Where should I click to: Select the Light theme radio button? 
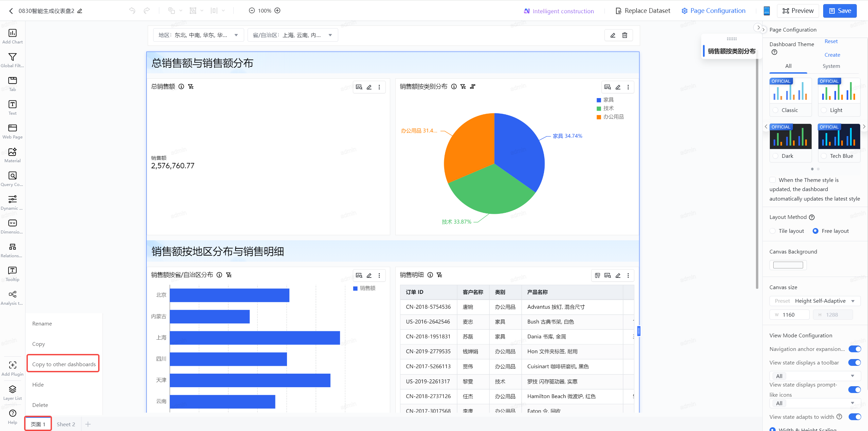click(824, 110)
